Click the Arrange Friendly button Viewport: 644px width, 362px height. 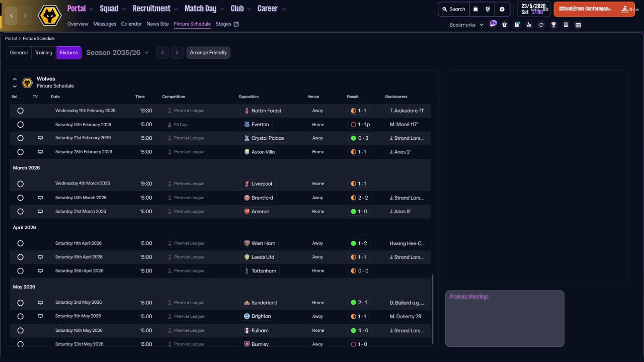[x=208, y=53]
